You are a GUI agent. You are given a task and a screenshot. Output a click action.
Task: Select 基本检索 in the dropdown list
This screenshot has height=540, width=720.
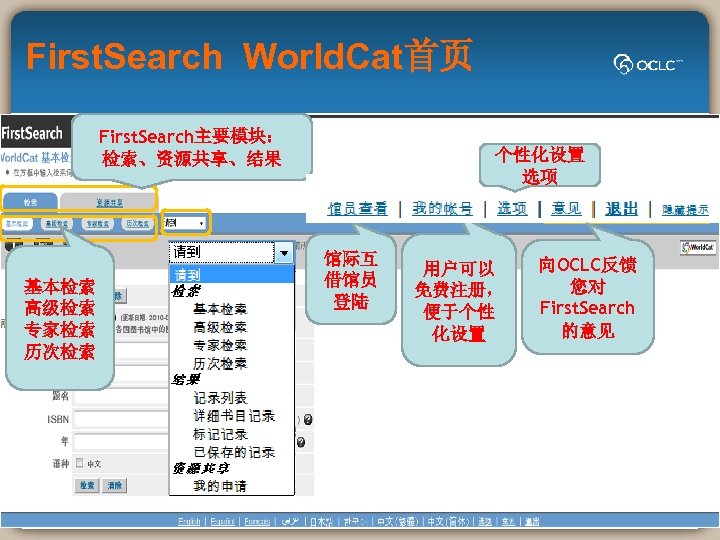pos(220,309)
